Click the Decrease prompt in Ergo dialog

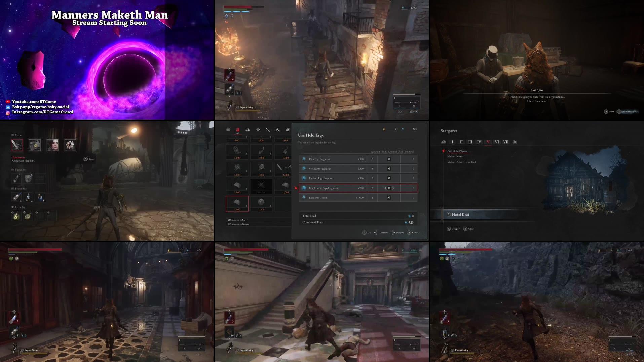point(381,233)
